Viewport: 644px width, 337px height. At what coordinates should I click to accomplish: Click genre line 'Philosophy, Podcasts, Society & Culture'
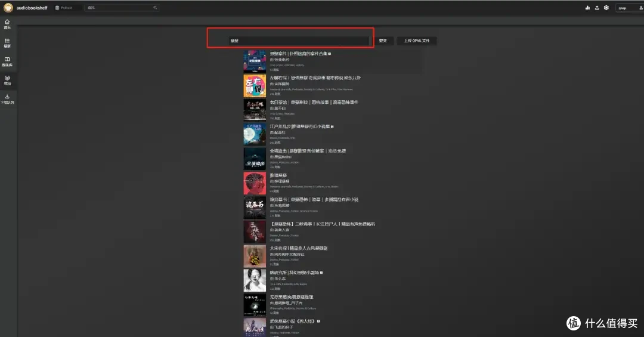(x=293, y=308)
